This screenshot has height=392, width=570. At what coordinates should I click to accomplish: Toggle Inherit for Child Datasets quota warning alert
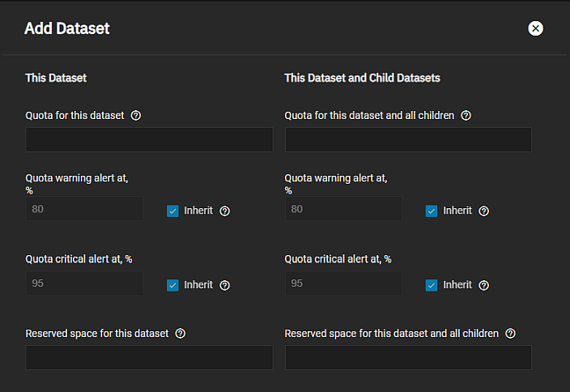(x=432, y=211)
